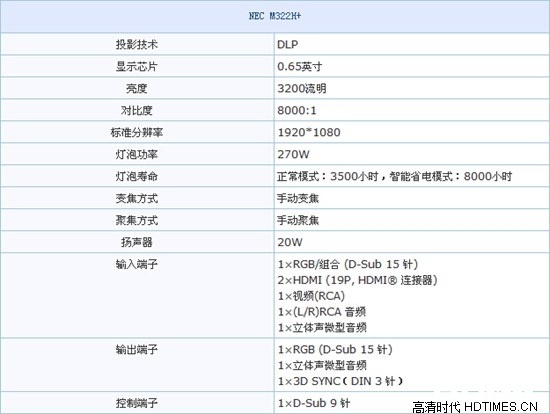550x414 pixels.
Task: Click the 1×视频(RCA) line
Action: [311, 296]
